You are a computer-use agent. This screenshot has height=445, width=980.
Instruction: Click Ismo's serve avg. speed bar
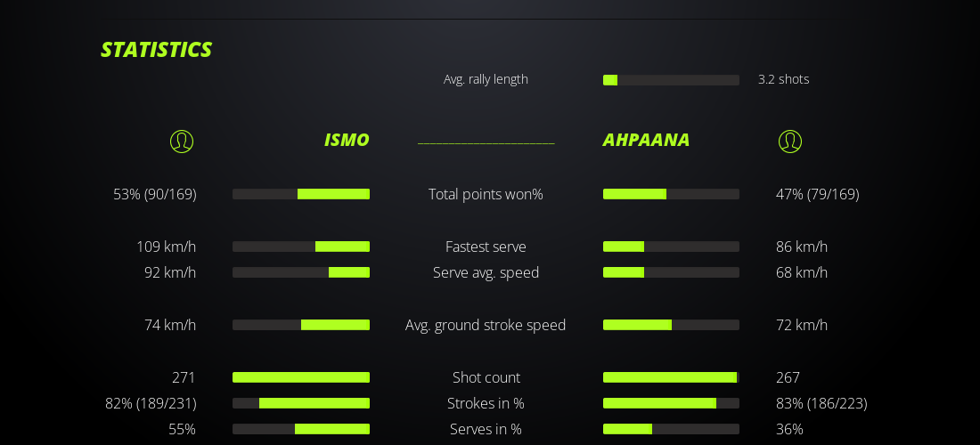click(x=301, y=272)
